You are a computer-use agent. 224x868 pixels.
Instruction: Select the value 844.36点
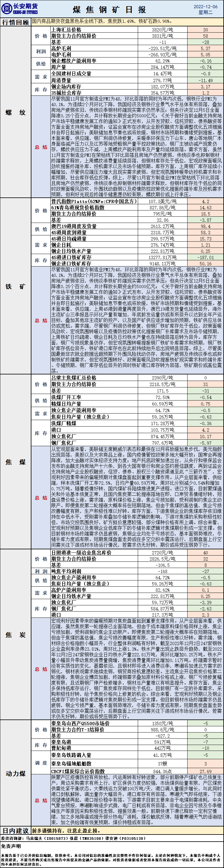coord(162,771)
